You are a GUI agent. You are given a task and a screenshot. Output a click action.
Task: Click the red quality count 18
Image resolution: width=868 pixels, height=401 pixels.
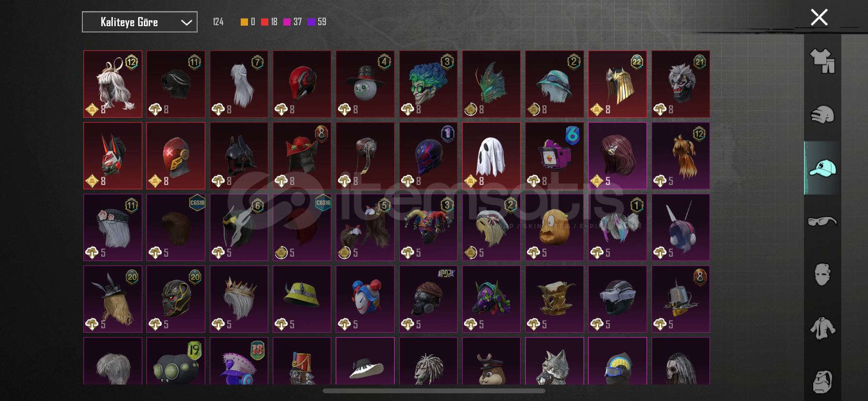[x=274, y=22]
